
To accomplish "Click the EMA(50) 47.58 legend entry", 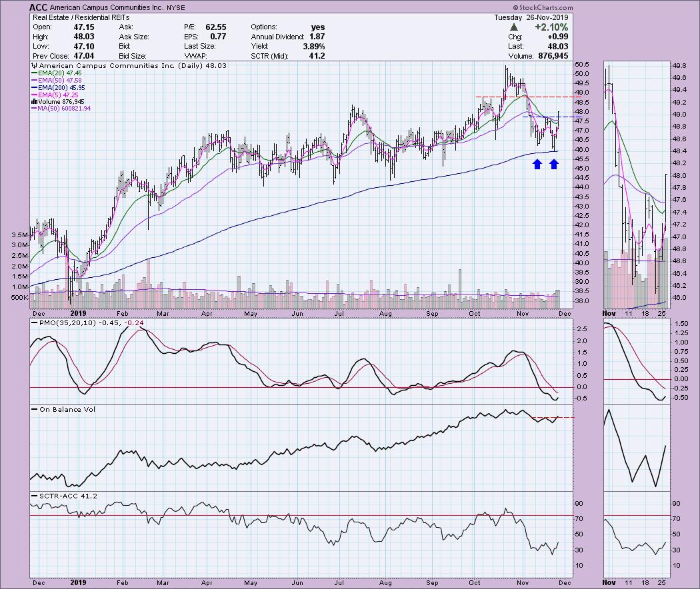I will pyautogui.click(x=57, y=81).
